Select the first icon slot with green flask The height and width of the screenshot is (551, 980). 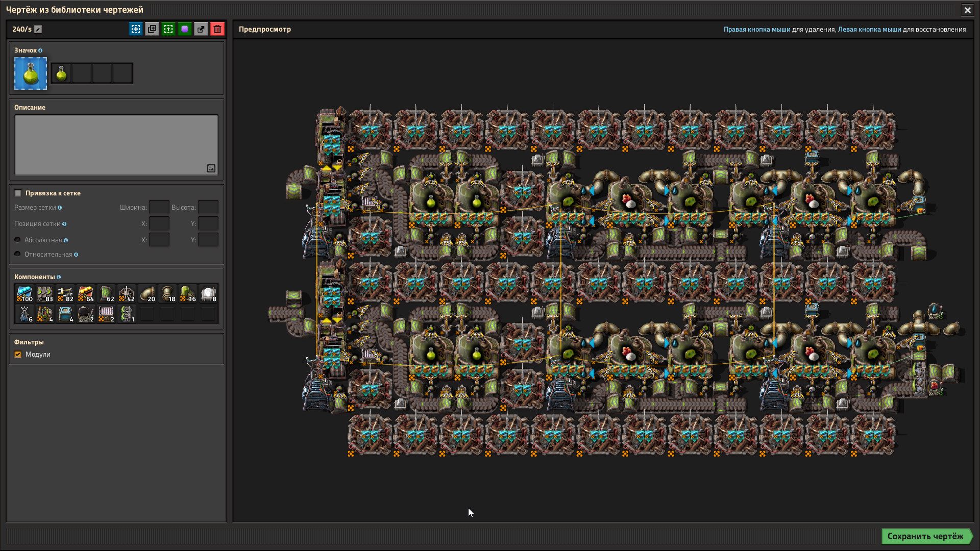pos(61,73)
